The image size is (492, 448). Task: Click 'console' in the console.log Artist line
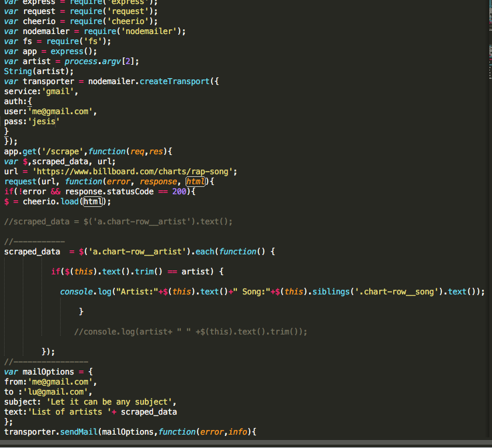tap(77, 292)
